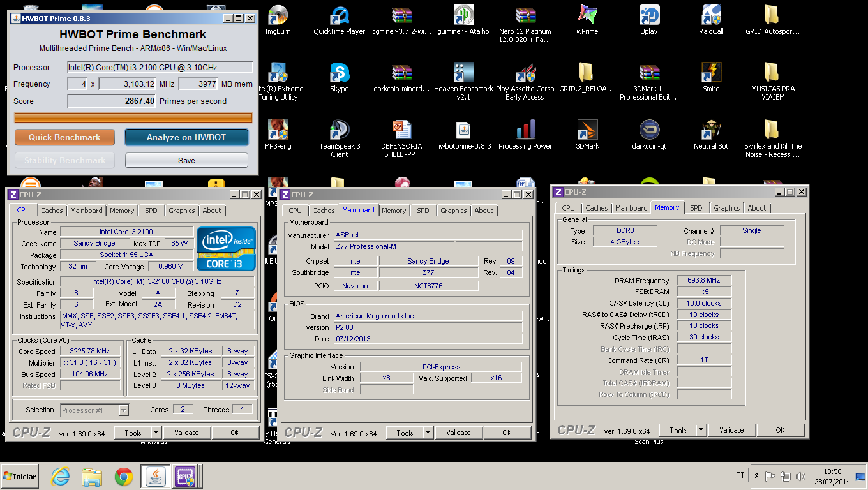Open Google Chrome from the taskbar

tap(124, 477)
